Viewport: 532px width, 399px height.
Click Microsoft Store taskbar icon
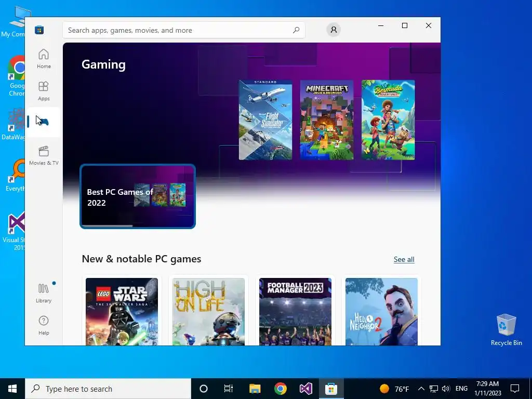point(331,389)
